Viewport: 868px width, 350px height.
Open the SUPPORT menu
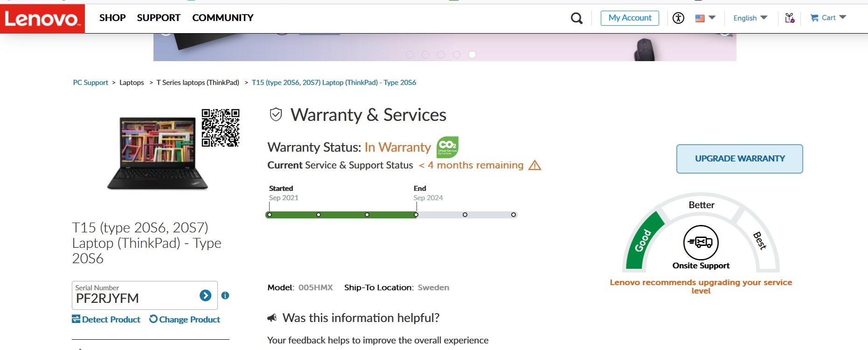click(159, 18)
